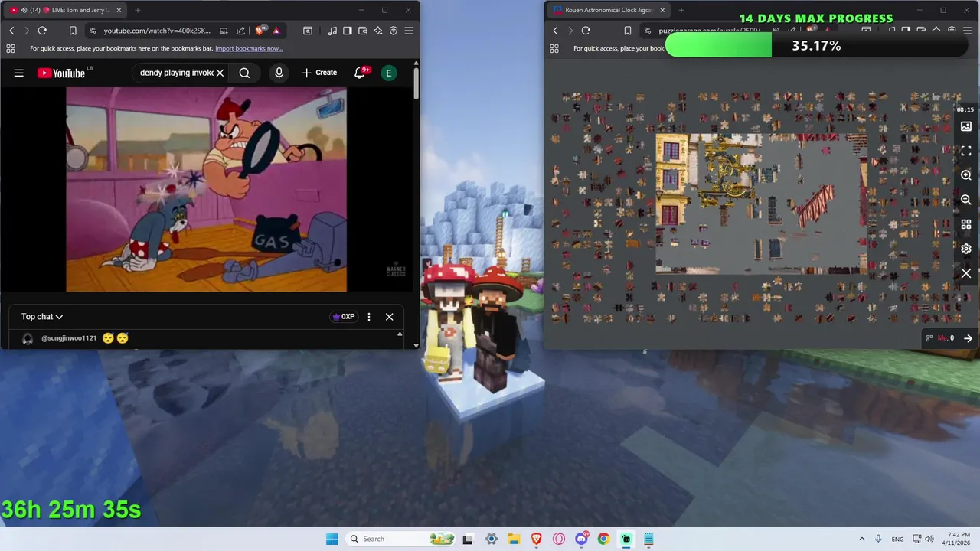Open the chat 0XP points badge

pyautogui.click(x=344, y=317)
